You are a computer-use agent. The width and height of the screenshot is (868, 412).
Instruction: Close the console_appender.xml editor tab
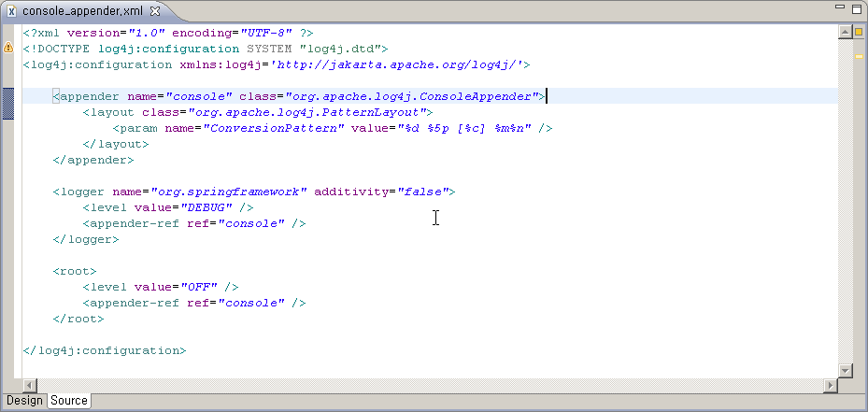155,10
